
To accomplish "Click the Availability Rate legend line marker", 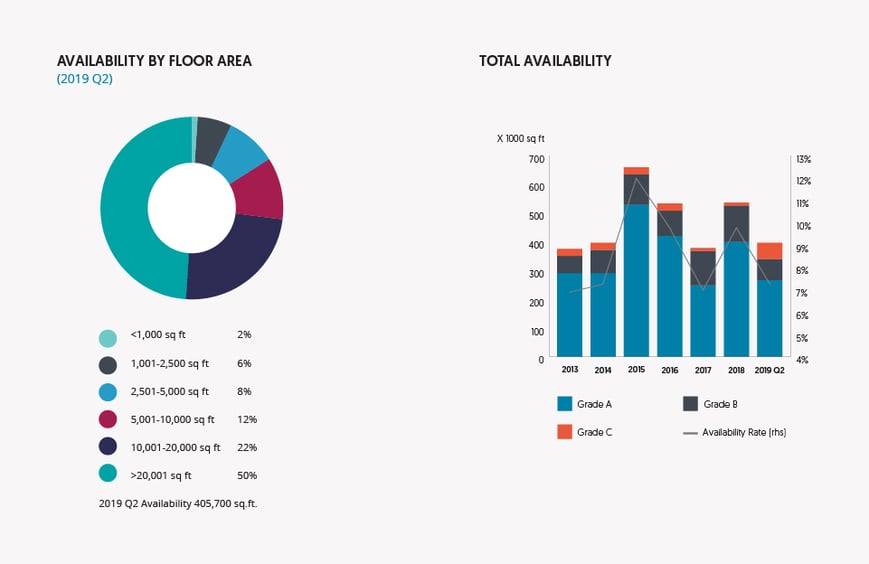I will click(690, 433).
